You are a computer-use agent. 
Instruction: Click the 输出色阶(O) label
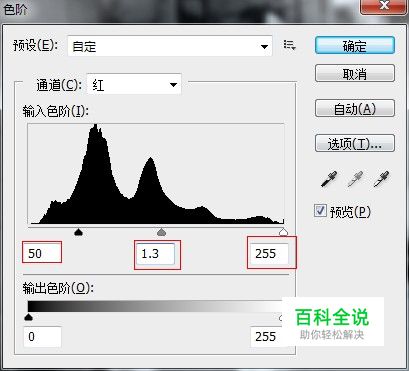(58, 288)
